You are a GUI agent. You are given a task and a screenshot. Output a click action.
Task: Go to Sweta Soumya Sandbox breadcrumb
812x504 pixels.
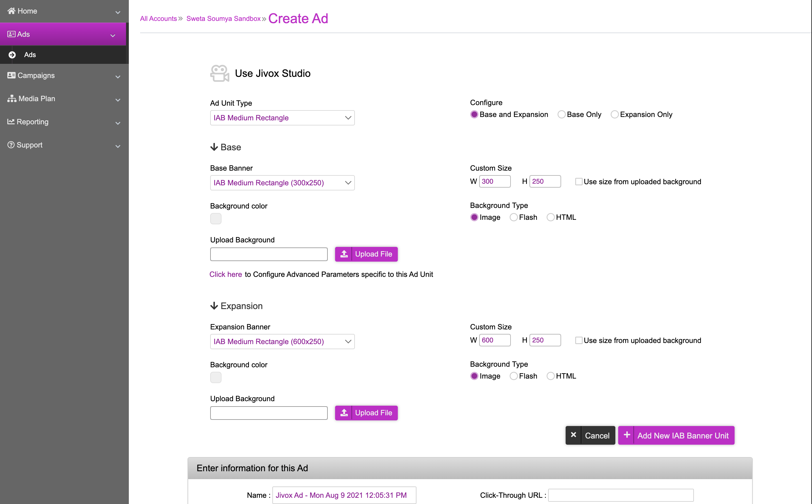(x=223, y=19)
